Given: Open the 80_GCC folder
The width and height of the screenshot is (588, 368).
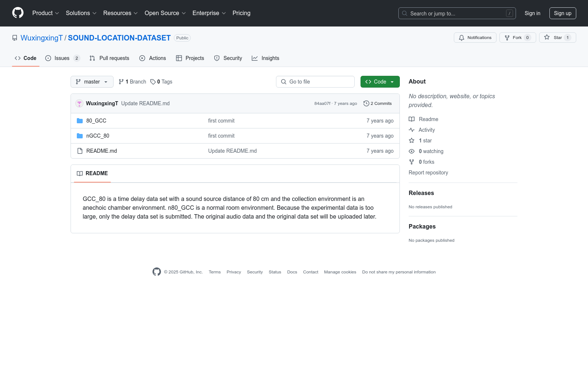Looking at the screenshot, I should (96, 121).
